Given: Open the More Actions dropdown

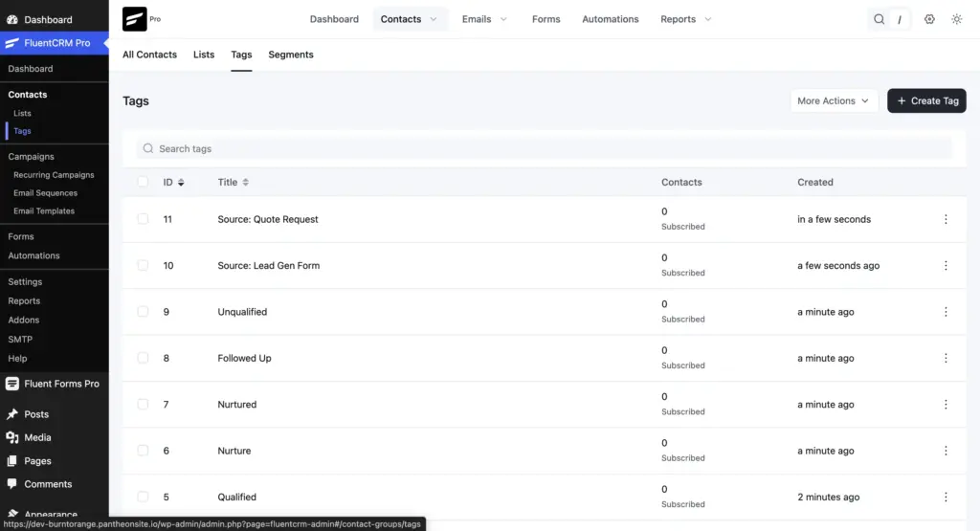Looking at the screenshot, I should click(x=834, y=100).
